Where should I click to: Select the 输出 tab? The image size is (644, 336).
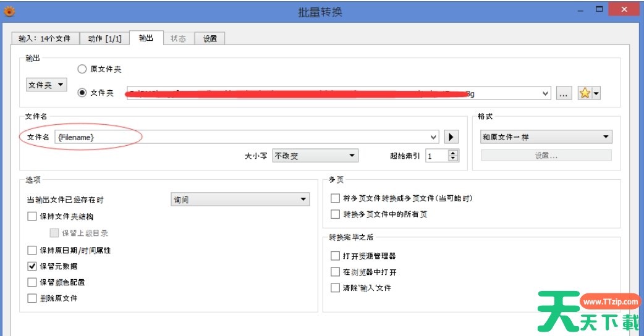coord(146,38)
